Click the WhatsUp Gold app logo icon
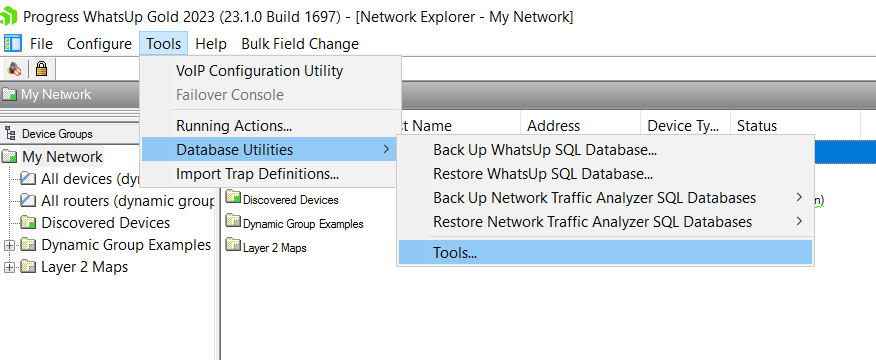Viewport: 876px width, 360px height. pyautogui.click(x=9, y=17)
